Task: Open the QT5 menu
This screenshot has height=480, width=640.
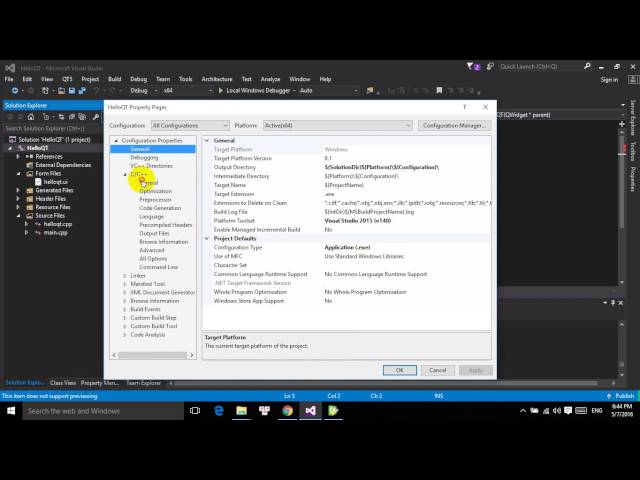Action: (x=67, y=79)
